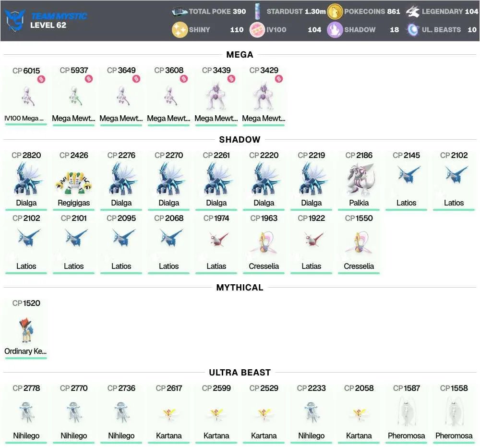Click the pink badge on the CP 6015 card
Screen dimensions: 480x448
(41, 79)
